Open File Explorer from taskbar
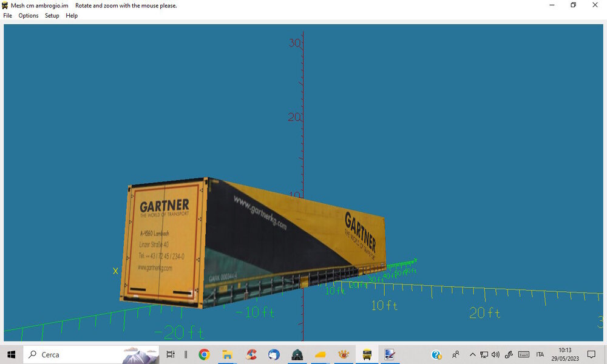This screenshot has width=607, height=364. [227, 354]
